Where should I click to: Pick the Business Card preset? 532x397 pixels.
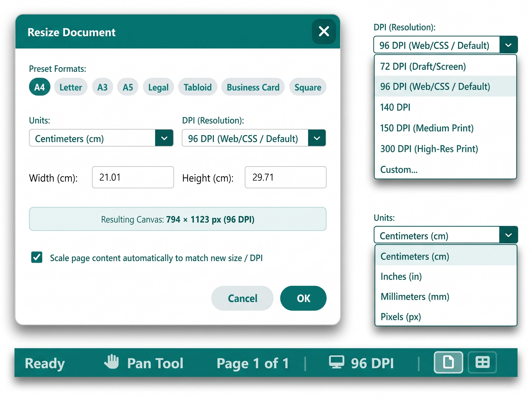point(253,87)
